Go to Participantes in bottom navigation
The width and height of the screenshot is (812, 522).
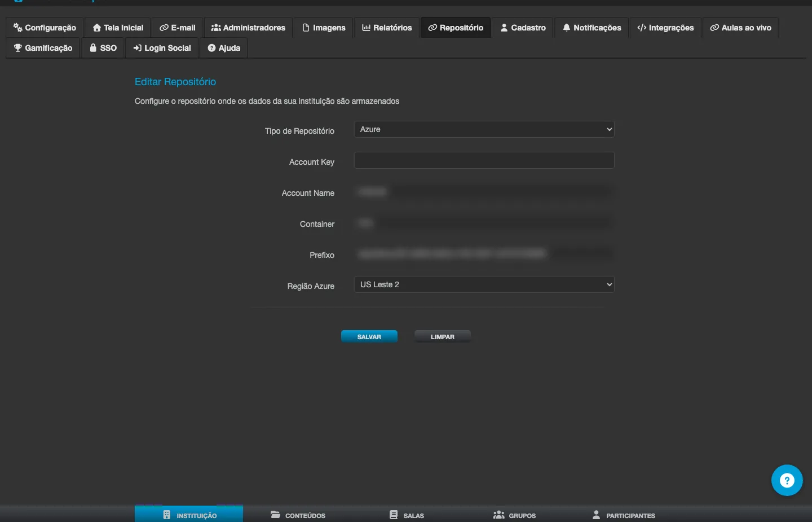tap(624, 515)
